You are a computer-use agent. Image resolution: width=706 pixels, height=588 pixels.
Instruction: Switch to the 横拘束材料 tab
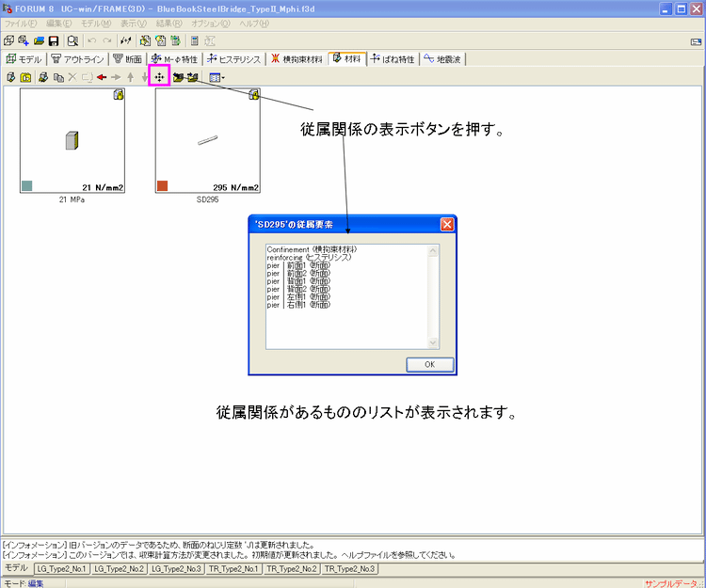pos(297,59)
